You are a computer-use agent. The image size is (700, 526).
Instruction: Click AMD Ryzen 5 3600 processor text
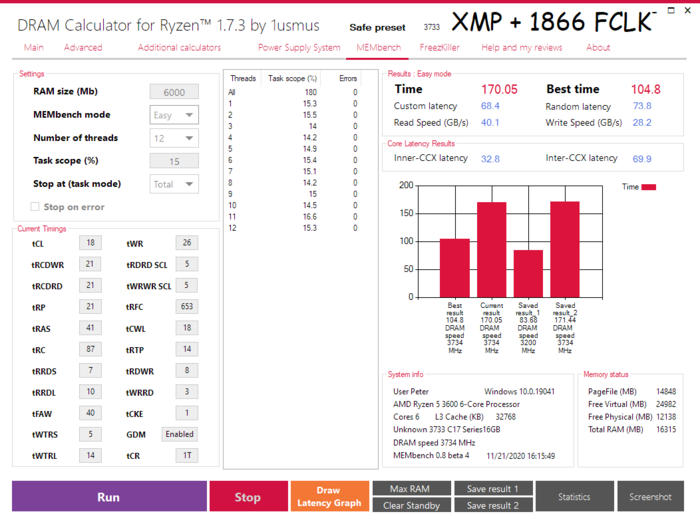click(456, 404)
